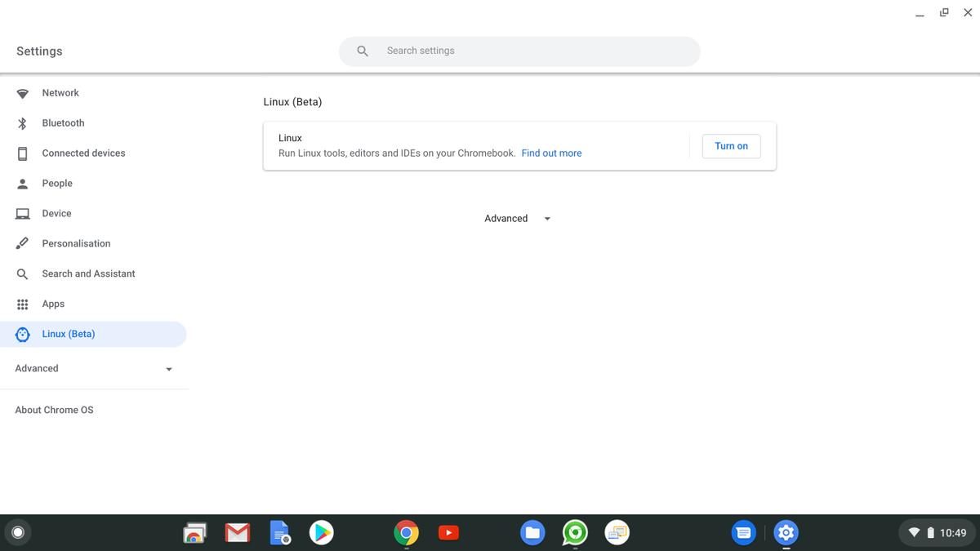Click the Personalisation brush icon

23,244
